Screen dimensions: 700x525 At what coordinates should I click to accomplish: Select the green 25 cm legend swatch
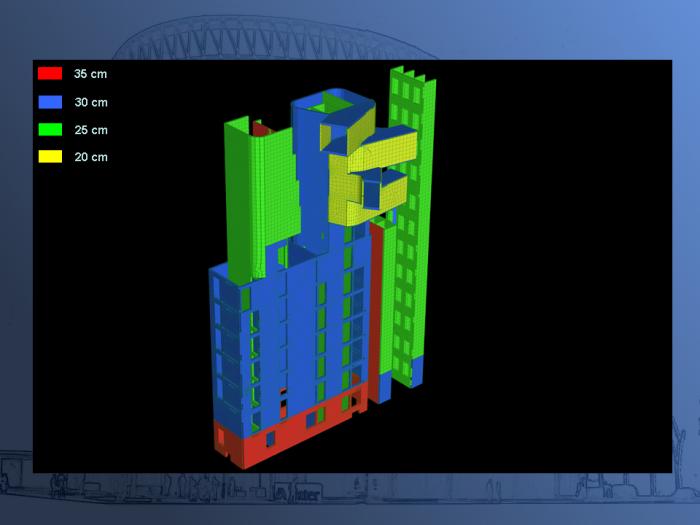tap(49, 130)
